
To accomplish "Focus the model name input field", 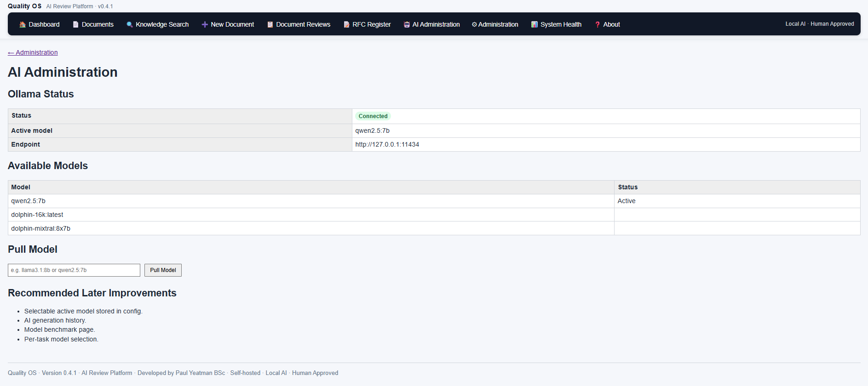I will tap(74, 270).
